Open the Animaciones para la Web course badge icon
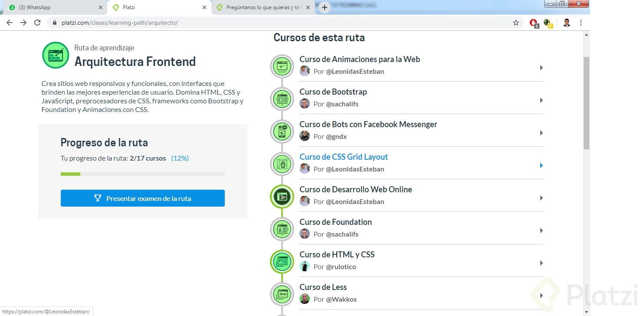This screenshot has width=644, height=316. point(282,67)
